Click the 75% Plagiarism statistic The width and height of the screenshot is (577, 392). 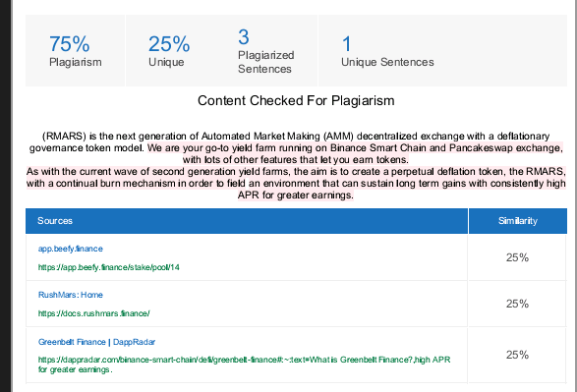pyautogui.click(x=75, y=51)
